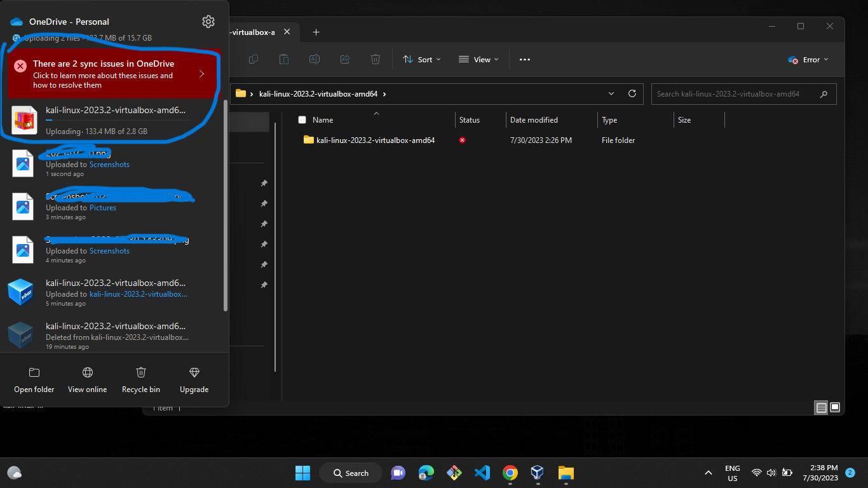This screenshot has width=868, height=488.
Task: Click the upload progress bar for kali-linux
Action: [x=118, y=120]
